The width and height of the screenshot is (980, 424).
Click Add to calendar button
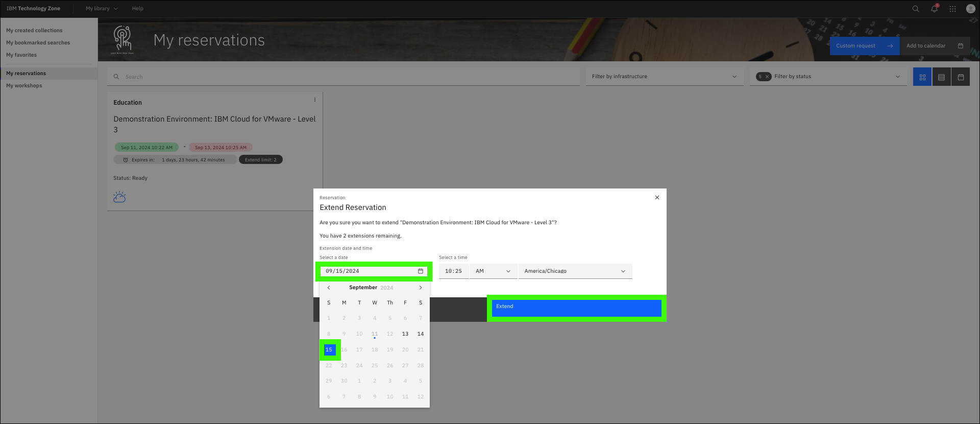click(935, 46)
